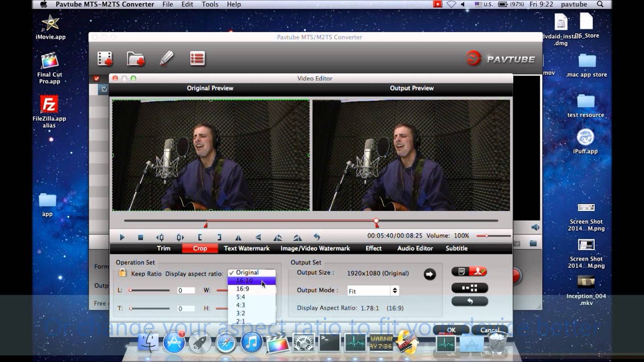Switch to the Trim tab
The image size is (644, 362).
[164, 248]
